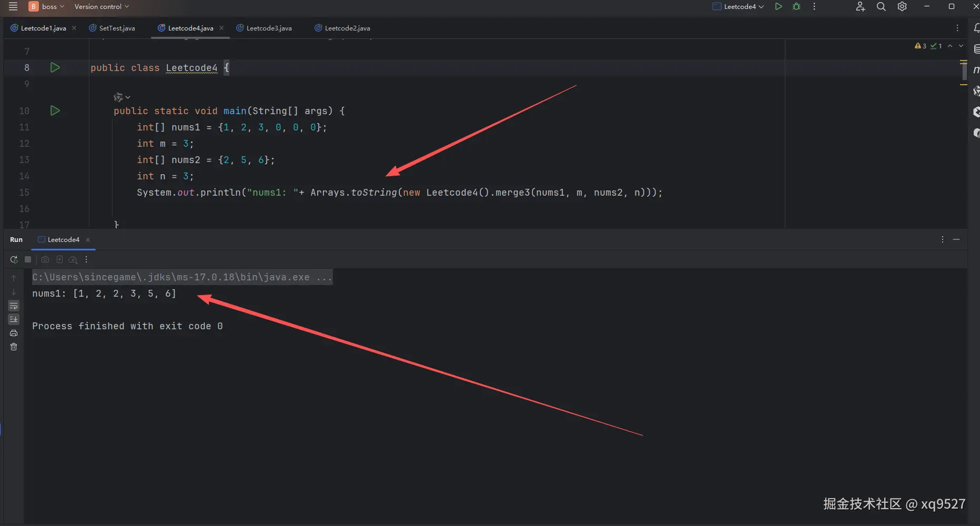Screen dimensions: 980x526
Task: Rerun Leetcode4 in the Run panel
Action: 14,259
